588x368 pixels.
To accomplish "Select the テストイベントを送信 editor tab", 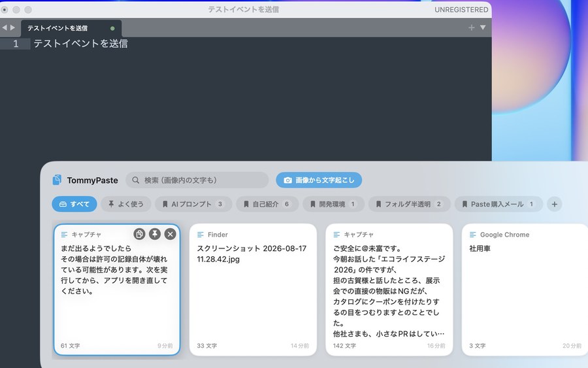I will coord(71,28).
